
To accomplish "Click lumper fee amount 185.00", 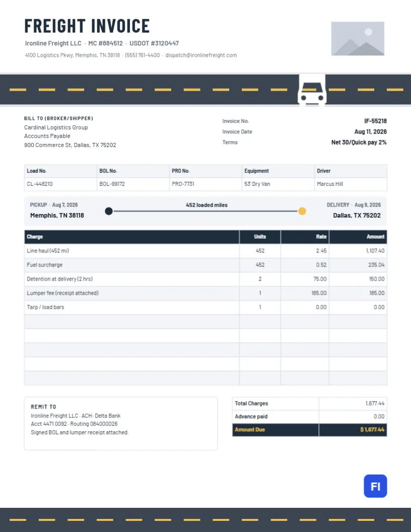I will (377, 293).
